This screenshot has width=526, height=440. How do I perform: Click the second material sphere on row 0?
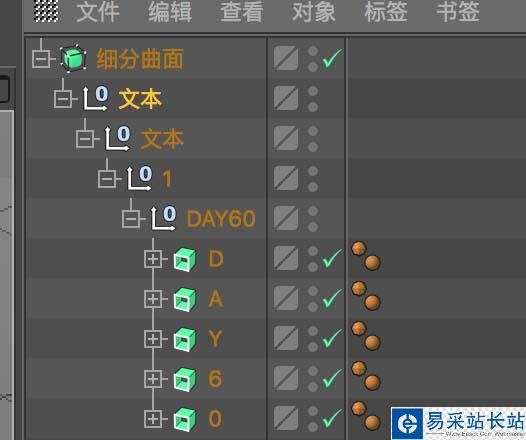point(372,422)
